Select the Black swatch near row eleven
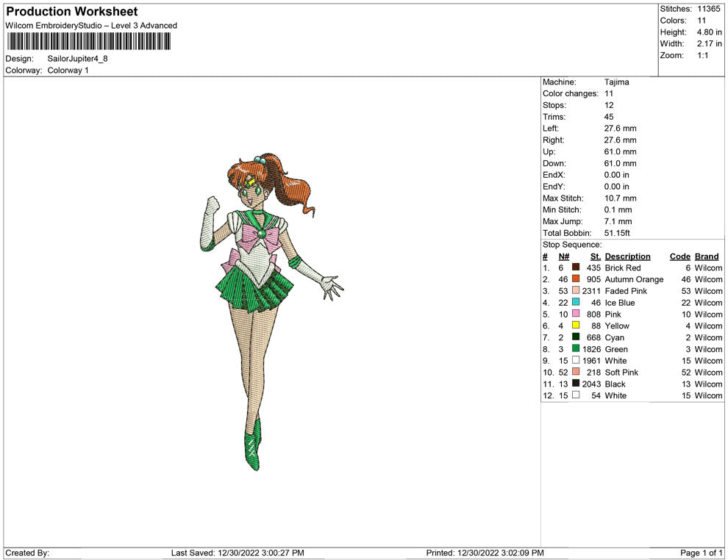The image size is (728, 560). (575, 384)
